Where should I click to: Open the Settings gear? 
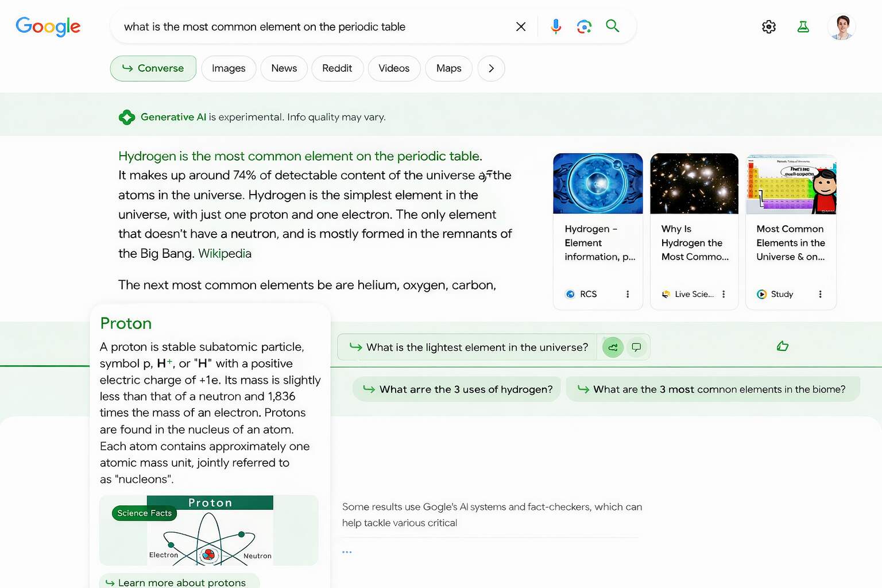(768, 26)
